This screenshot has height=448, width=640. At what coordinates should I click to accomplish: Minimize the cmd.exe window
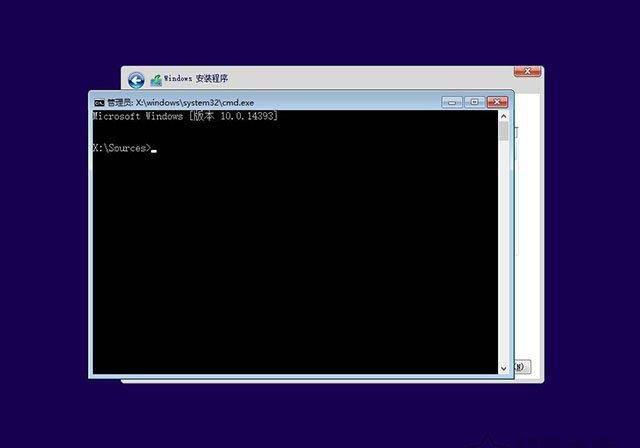[x=452, y=102]
